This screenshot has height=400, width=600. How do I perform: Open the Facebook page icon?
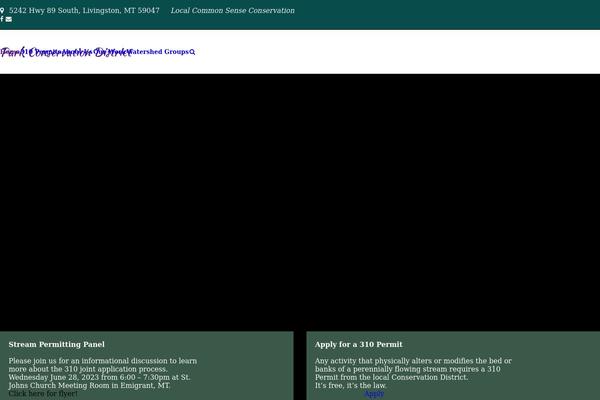pyautogui.click(x=2, y=19)
